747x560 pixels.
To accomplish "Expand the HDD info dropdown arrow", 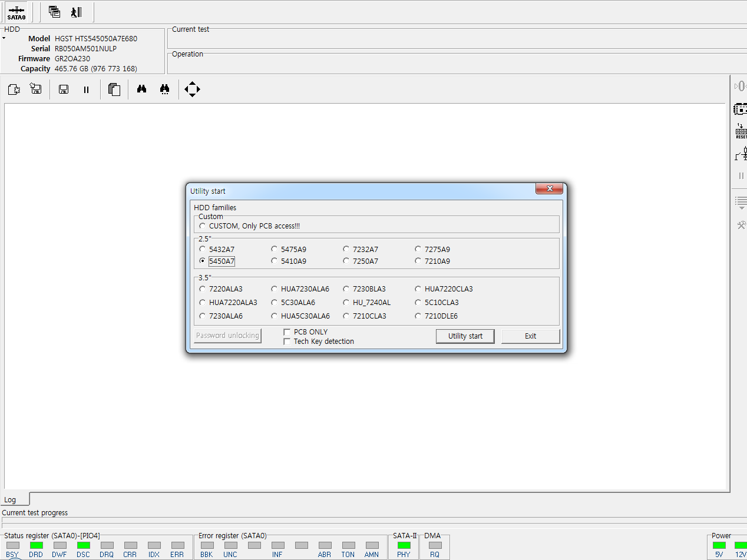I will point(4,38).
